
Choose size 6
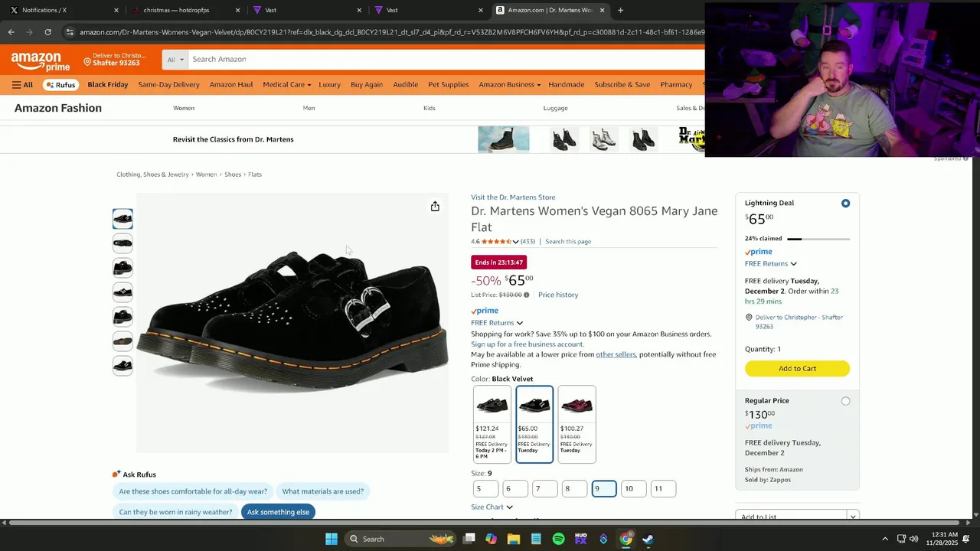pyautogui.click(x=515, y=488)
